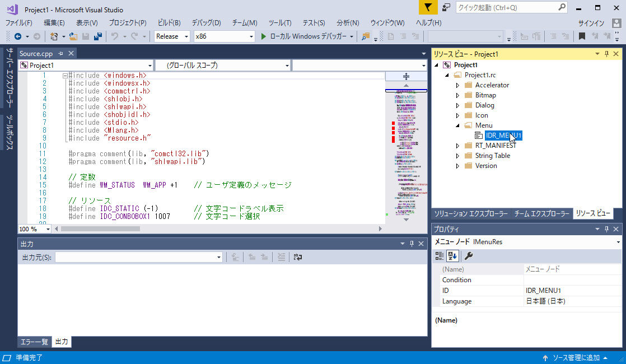Open the ビルド(B) menu
Screen dimensions: 626x364
[169, 23]
